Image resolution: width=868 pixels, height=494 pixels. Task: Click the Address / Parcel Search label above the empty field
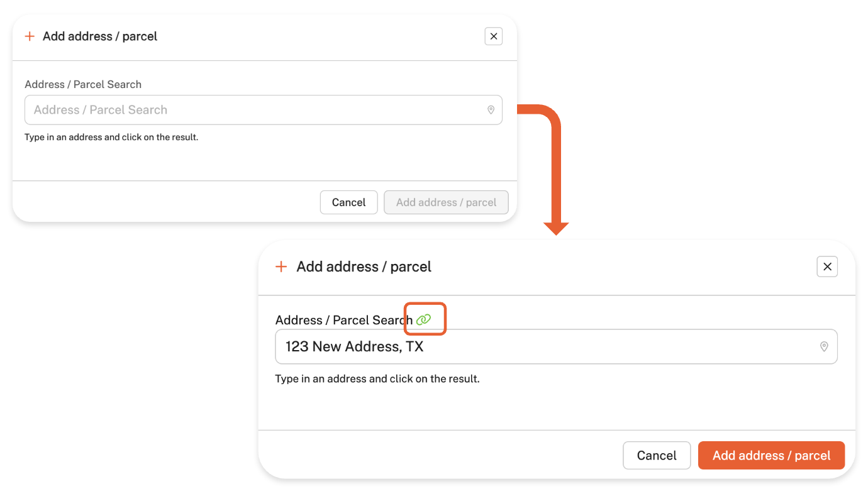click(83, 84)
